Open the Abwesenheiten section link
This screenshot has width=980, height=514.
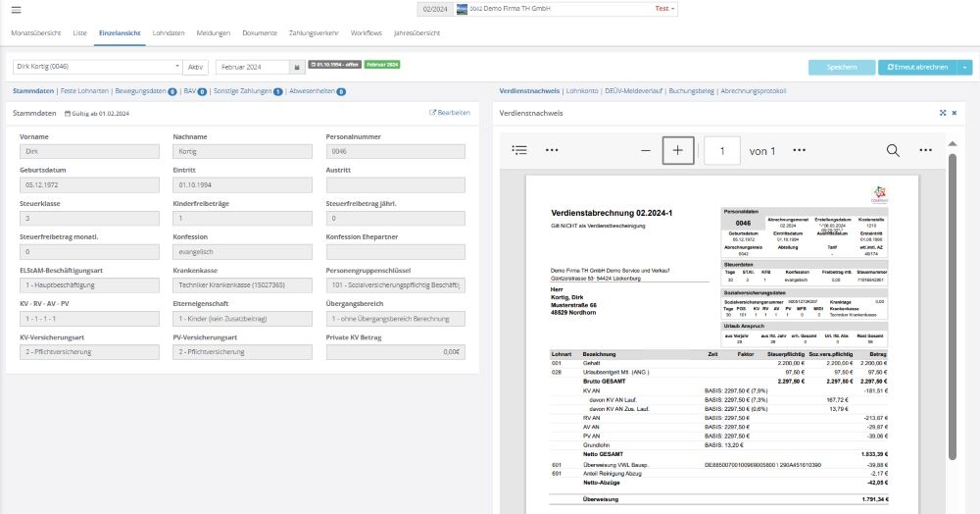312,91
